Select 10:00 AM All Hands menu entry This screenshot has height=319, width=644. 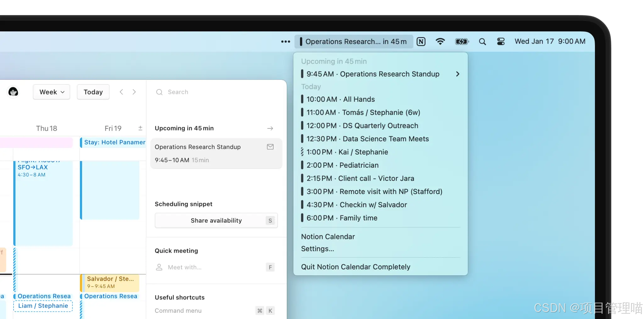click(380, 99)
